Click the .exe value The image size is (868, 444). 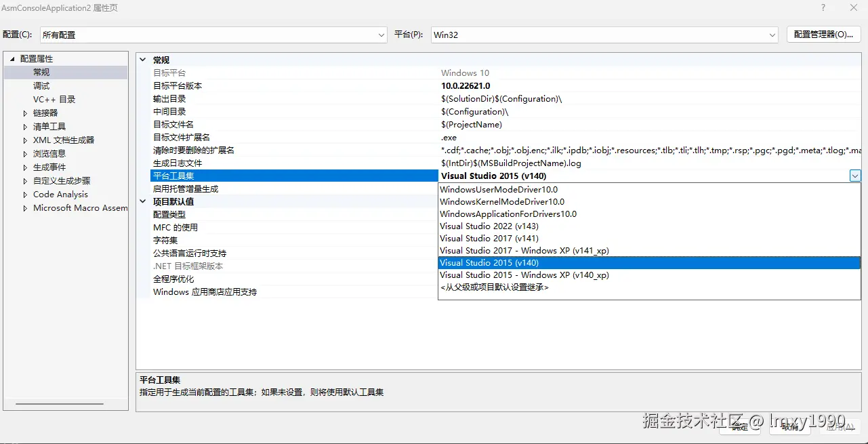point(449,138)
